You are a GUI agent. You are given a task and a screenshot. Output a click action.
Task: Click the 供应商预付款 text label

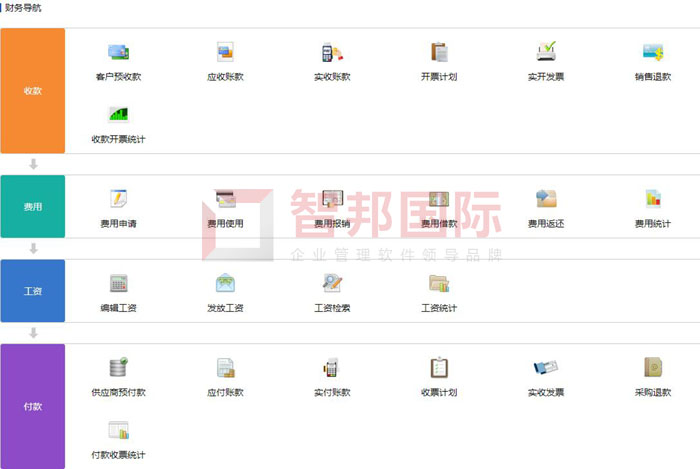(x=118, y=392)
